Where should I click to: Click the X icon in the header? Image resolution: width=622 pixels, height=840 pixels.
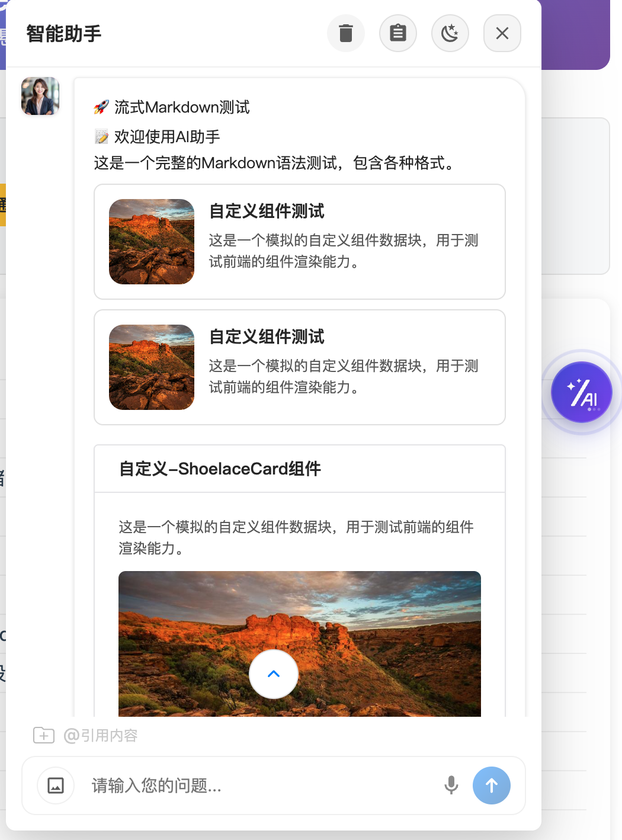tap(502, 33)
